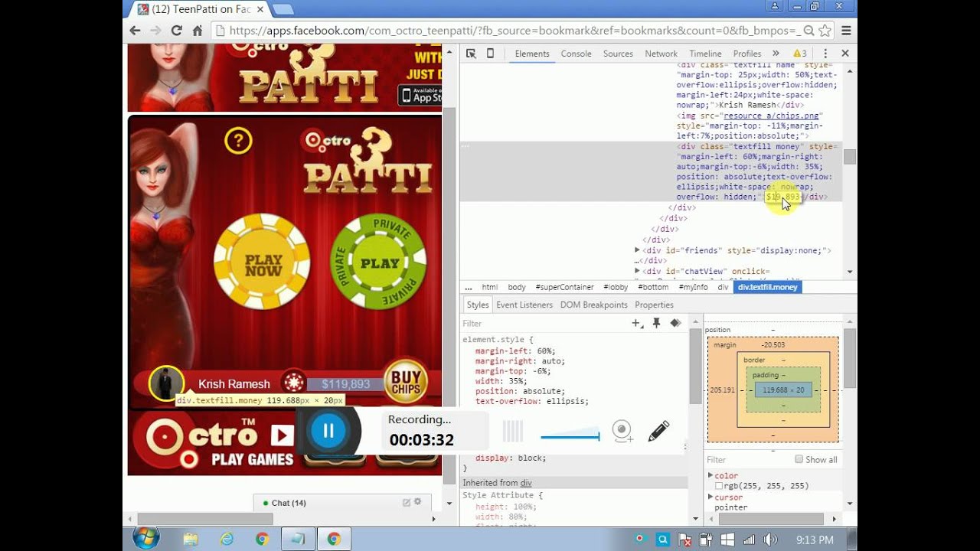Show more DevTools tabs via chevron
Viewport: 980px width, 551px height.
pos(776,54)
